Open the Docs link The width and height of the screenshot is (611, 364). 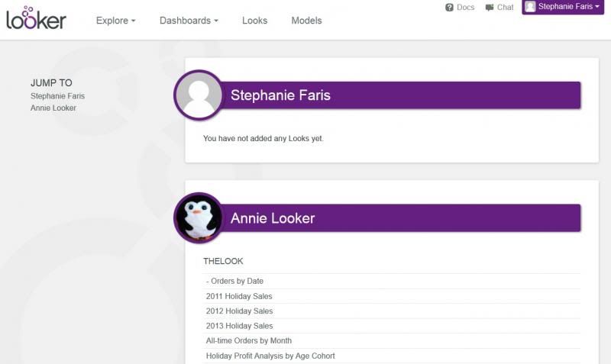[465, 8]
